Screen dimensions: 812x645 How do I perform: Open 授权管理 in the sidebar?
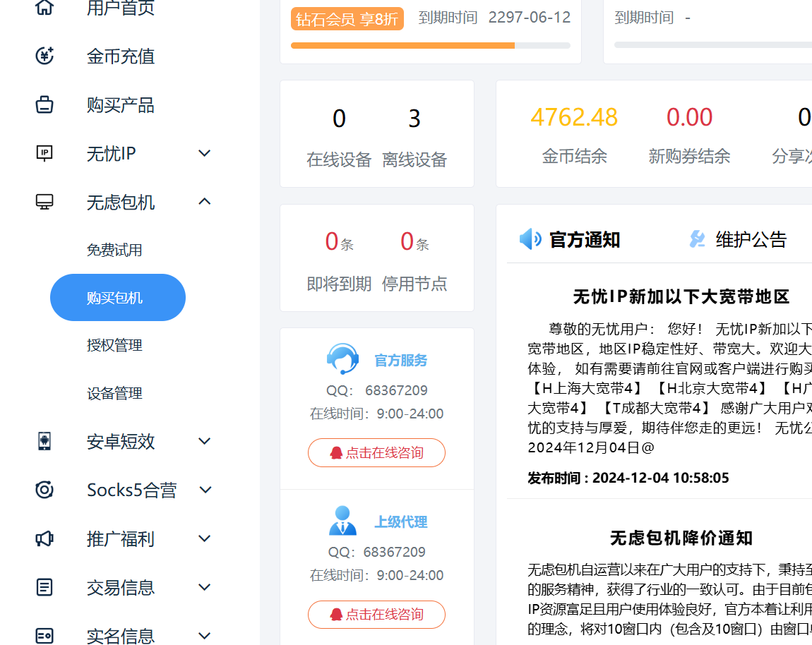point(114,345)
